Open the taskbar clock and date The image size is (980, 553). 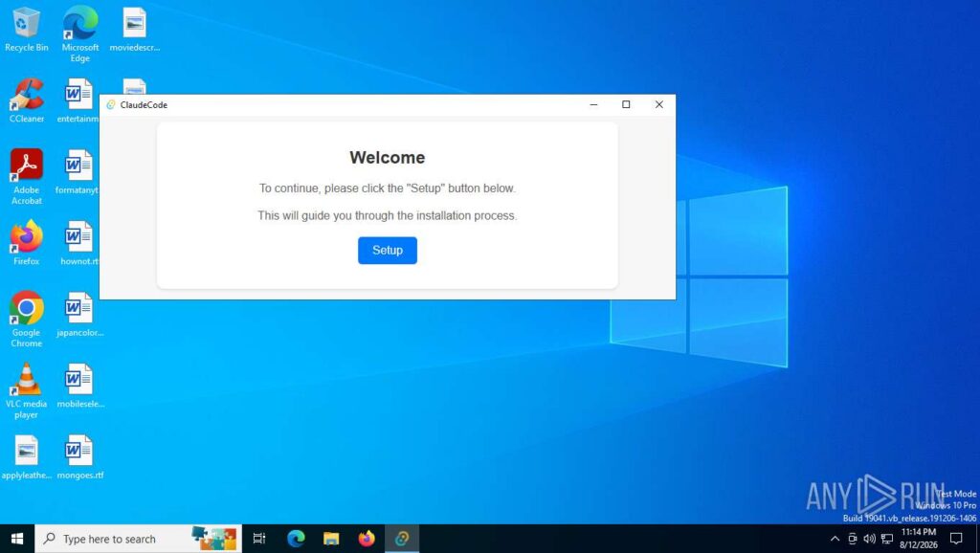pyautogui.click(x=918, y=539)
